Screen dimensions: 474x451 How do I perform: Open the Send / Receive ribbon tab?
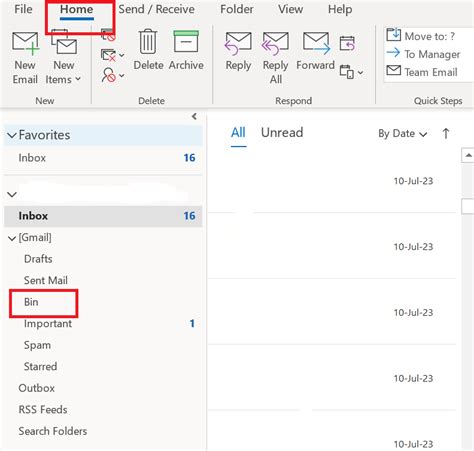pos(156,9)
